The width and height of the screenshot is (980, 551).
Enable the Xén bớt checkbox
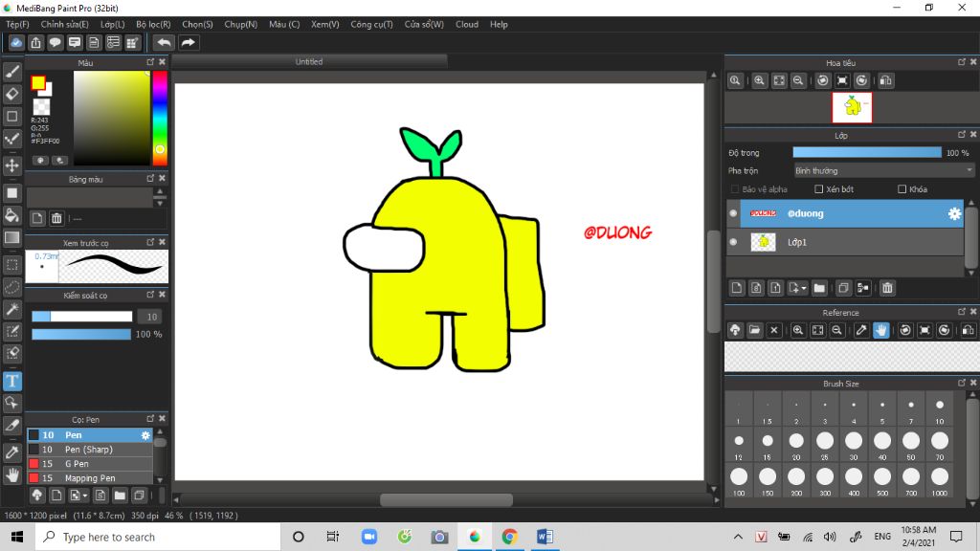pos(819,188)
